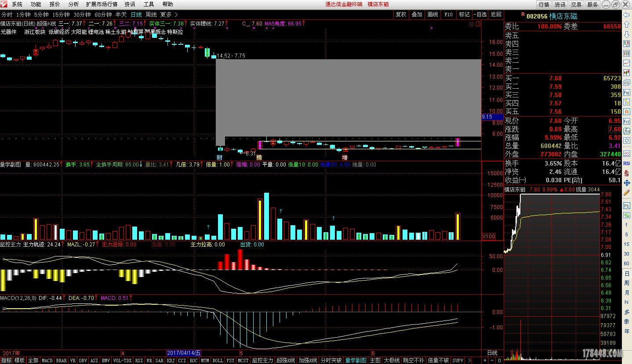Viewport: 632px width, 364px height.
Task: Click the up arrow icon in right sidebar
Action: (x=627, y=25)
